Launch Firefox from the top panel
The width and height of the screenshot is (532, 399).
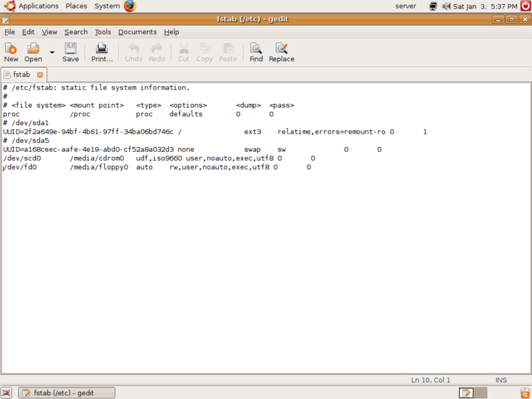(130, 6)
